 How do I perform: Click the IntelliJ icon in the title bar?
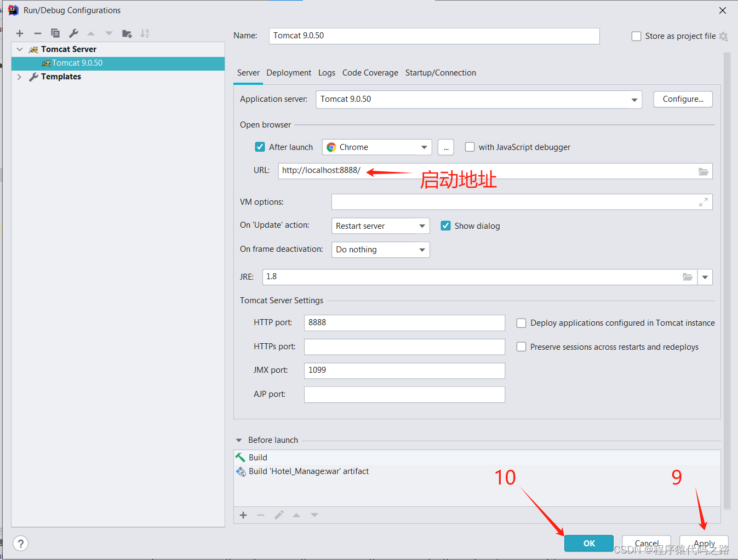14,10
